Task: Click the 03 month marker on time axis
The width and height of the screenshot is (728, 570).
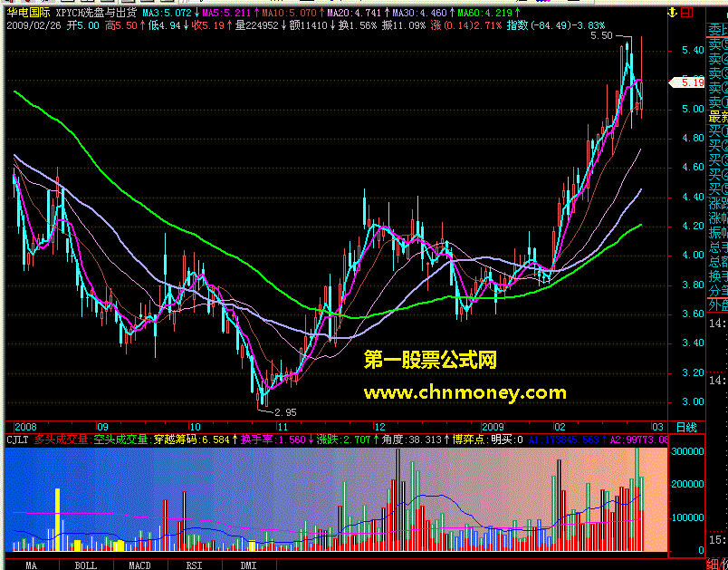Action: pyautogui.click(x=657, y=427)
